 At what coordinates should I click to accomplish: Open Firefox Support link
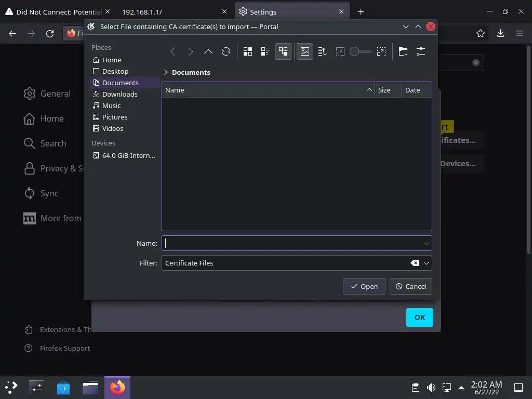(x=57, y=349)
